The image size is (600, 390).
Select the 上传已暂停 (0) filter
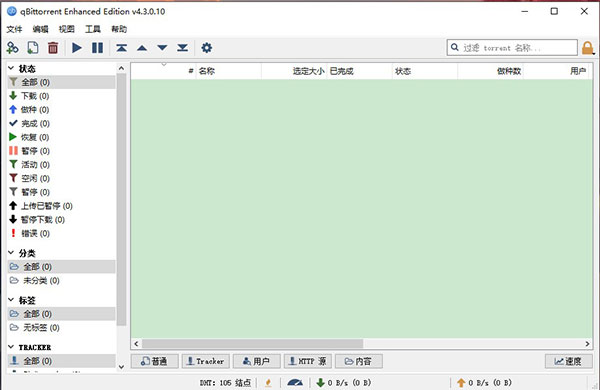61,206
